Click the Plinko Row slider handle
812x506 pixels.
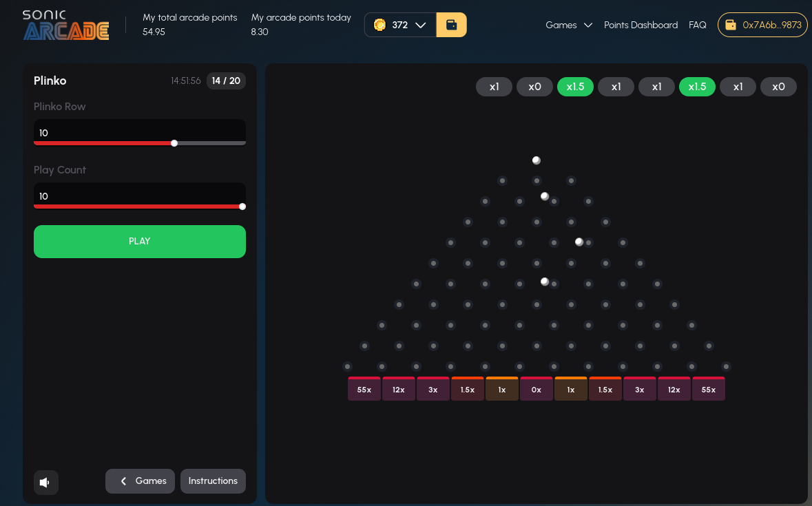pos(174,143)
